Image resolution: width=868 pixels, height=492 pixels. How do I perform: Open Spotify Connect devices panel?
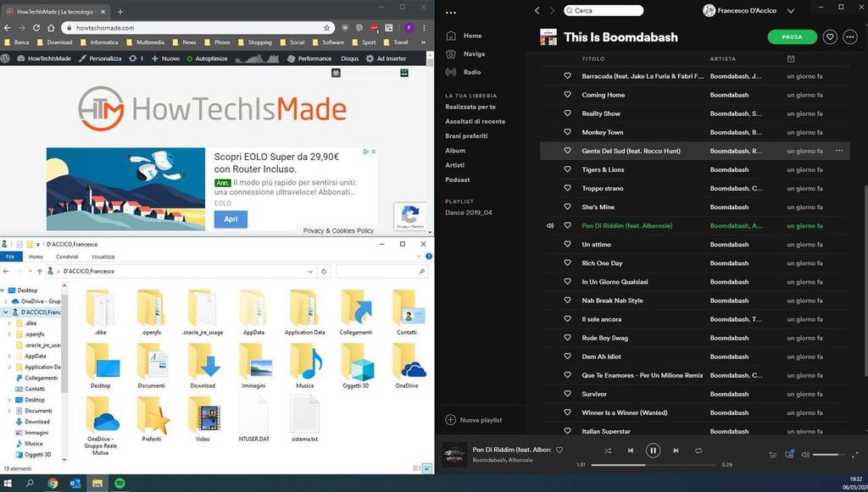click(x=789, y=455)
